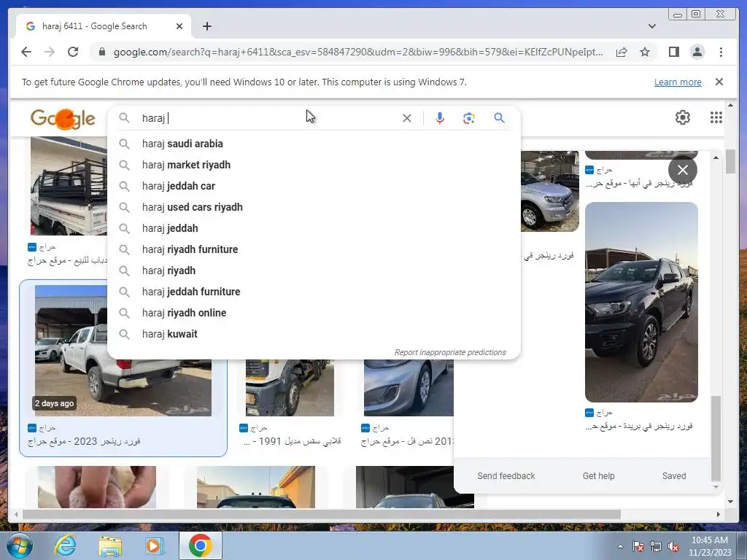Dismiss the Chrome update notification bar

pyautogui.click(x=719, y=82)
